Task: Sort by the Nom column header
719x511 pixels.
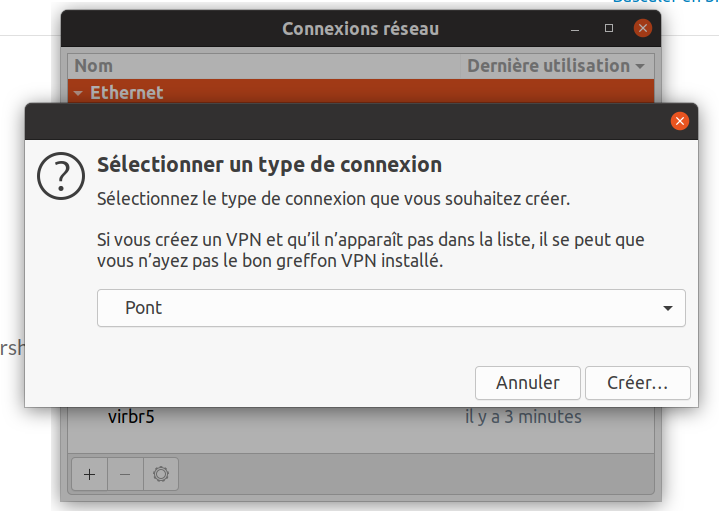Action: click(x=264, y=66)
